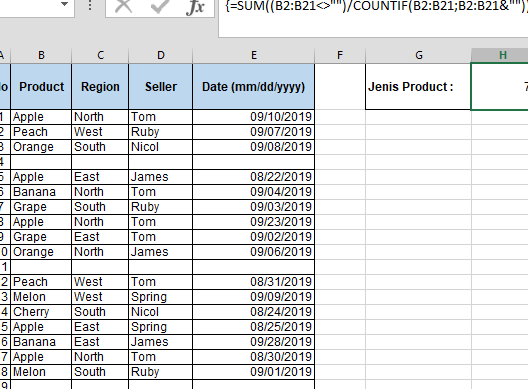Click date cell 09/23/2019
This screenshot has height=389, width=528.
coord(254,222)
